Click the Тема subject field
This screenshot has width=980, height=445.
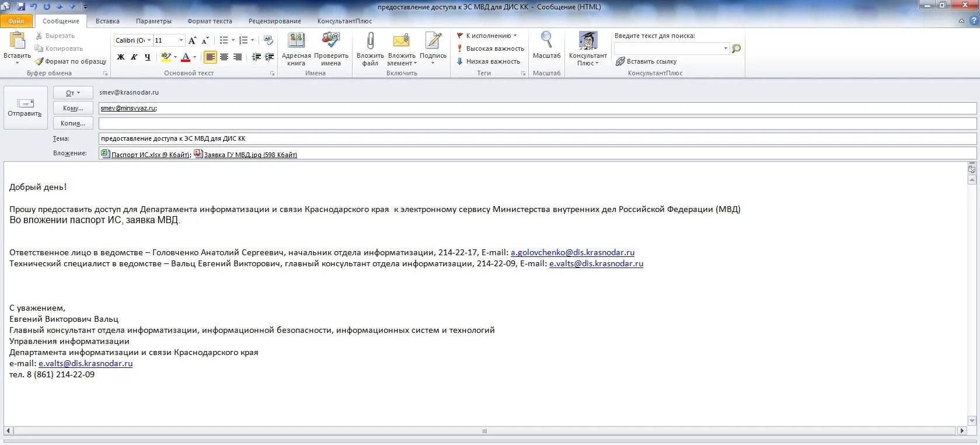click(537, 138)
